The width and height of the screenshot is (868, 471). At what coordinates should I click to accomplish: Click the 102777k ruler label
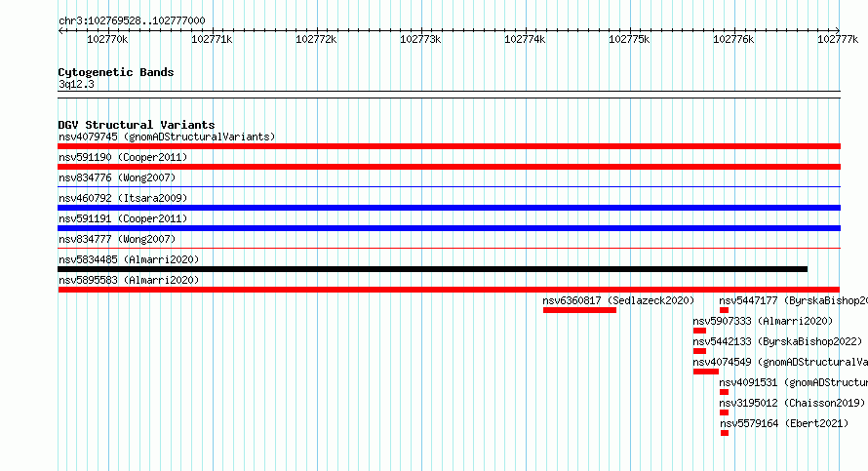coord(838,39)
